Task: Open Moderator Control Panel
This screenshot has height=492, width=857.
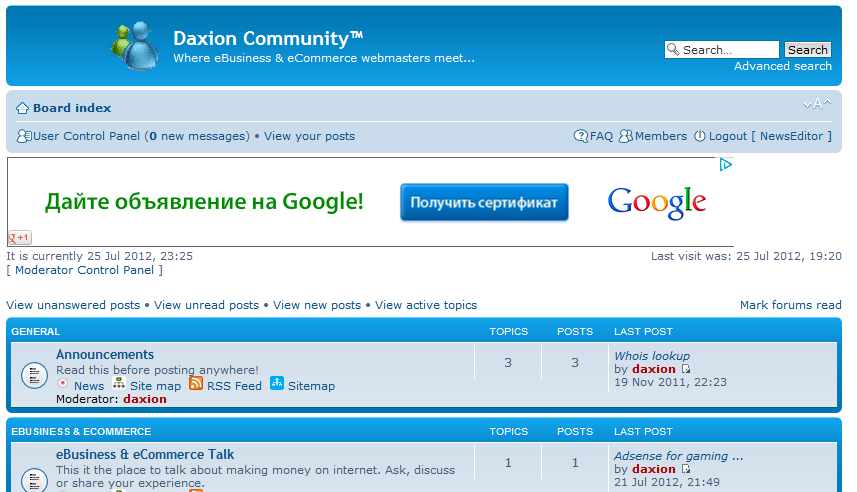Action: pos(84,270)
